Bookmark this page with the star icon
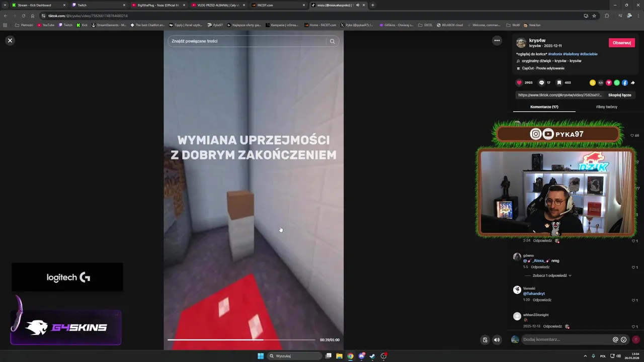 point(594,16)
